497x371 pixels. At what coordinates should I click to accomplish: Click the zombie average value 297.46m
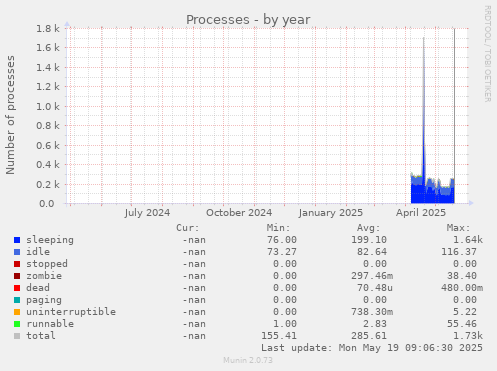click(372, 276)
